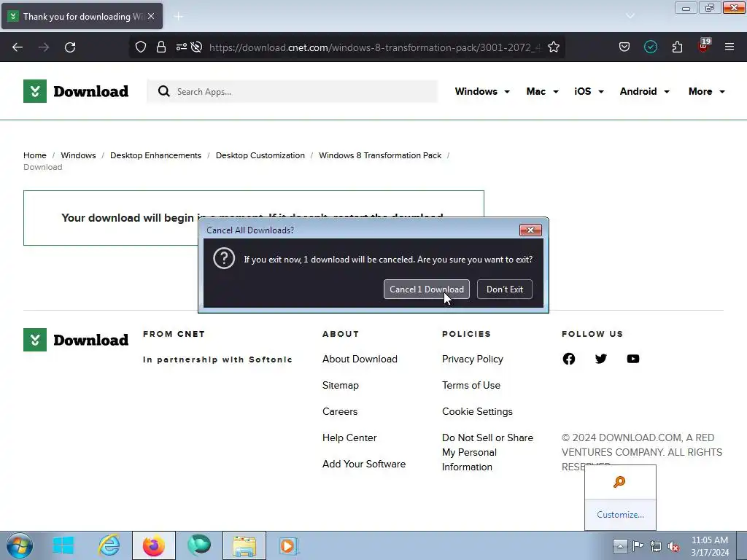747x560 pixels.
Task: Close the 'Thank you for downloading' tab
Action: click(151, 16)
